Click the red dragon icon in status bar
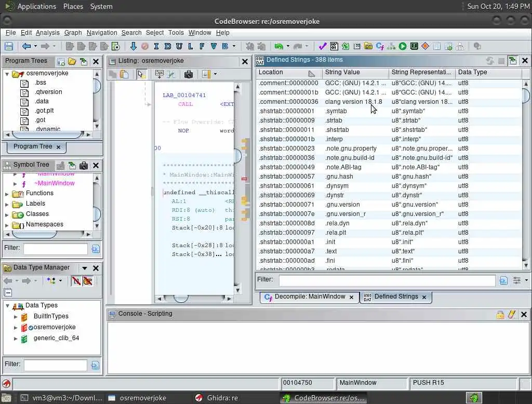 [x=6, y=384]
